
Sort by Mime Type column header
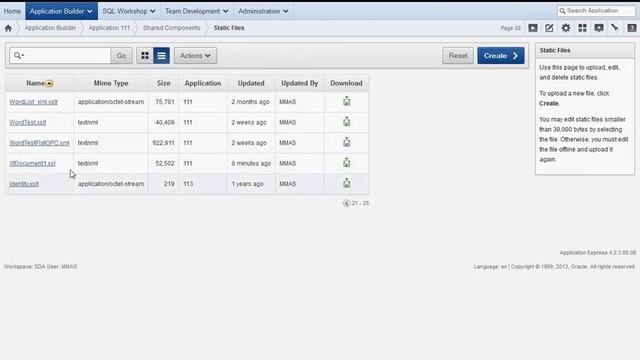(111, 83)
